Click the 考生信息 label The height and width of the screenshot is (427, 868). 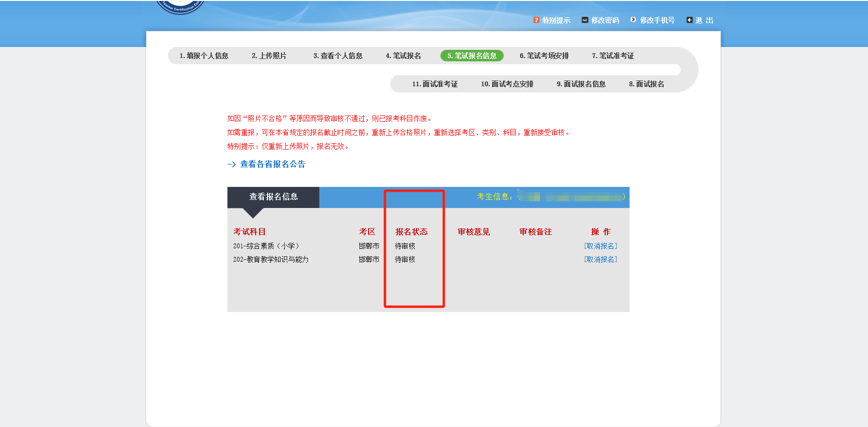click(x=495, y=196)
